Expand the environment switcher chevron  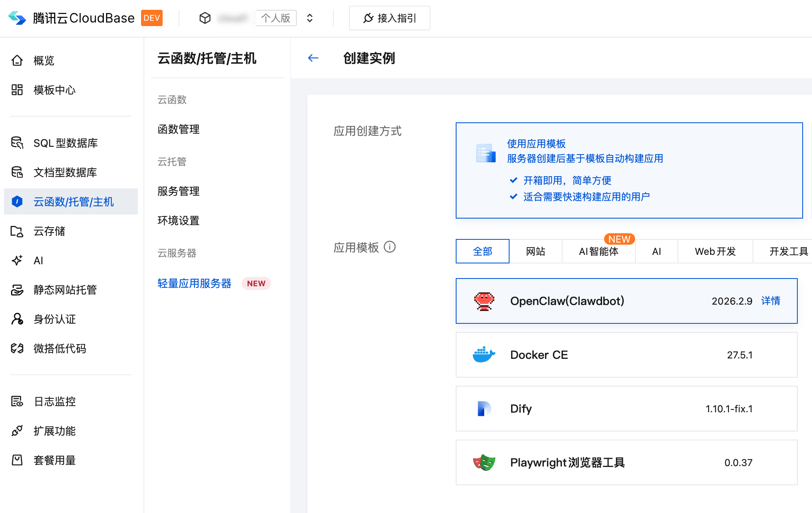click(310, 18)
